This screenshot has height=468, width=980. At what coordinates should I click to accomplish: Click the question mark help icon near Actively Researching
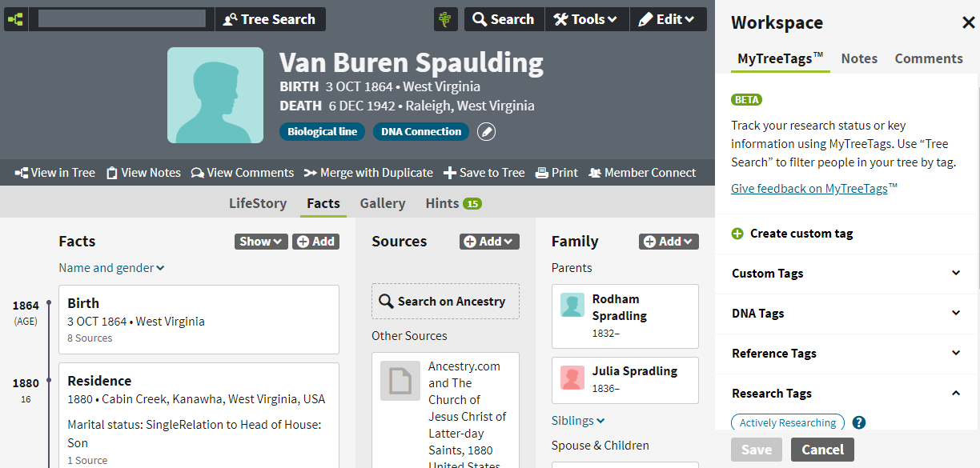tap(858, 422)
